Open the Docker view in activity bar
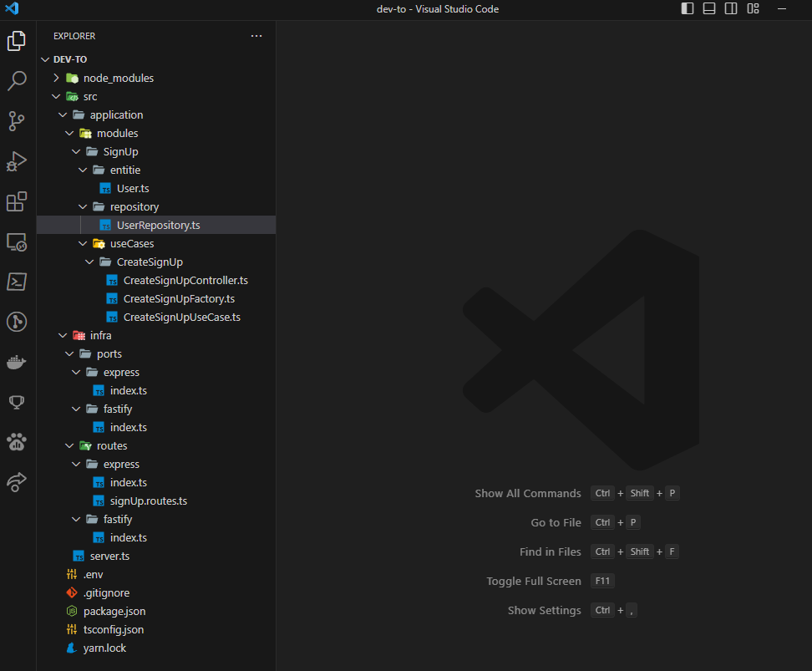812x671 pixels. coord(17,362)
